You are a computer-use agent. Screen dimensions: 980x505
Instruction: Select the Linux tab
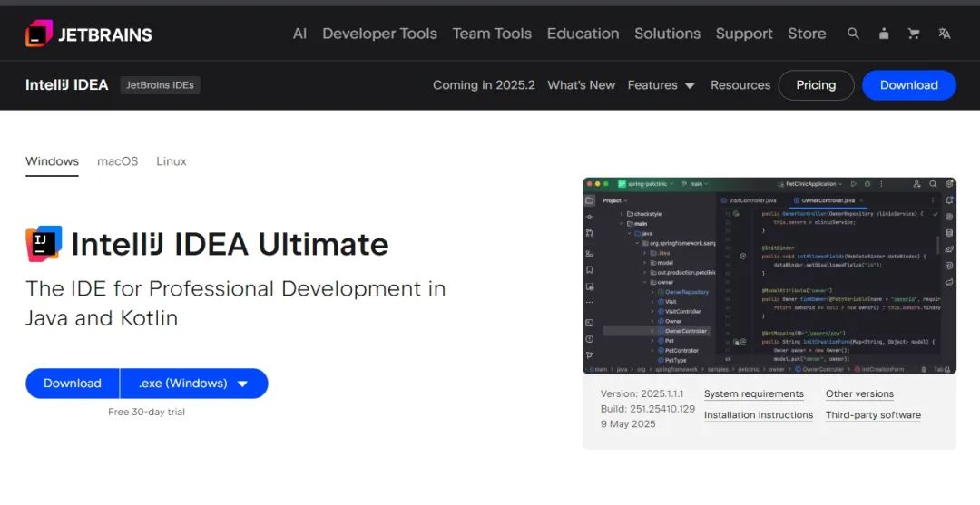pos(171,161)
